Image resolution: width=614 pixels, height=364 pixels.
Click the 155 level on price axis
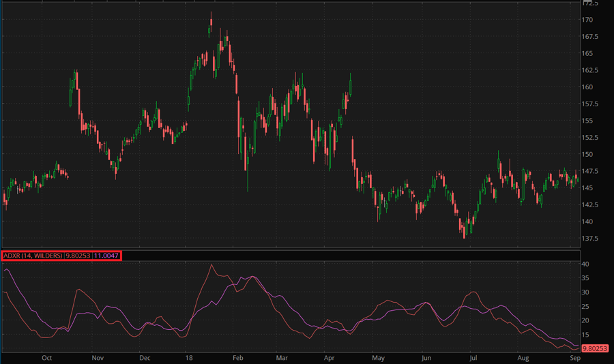click(587, 121)
